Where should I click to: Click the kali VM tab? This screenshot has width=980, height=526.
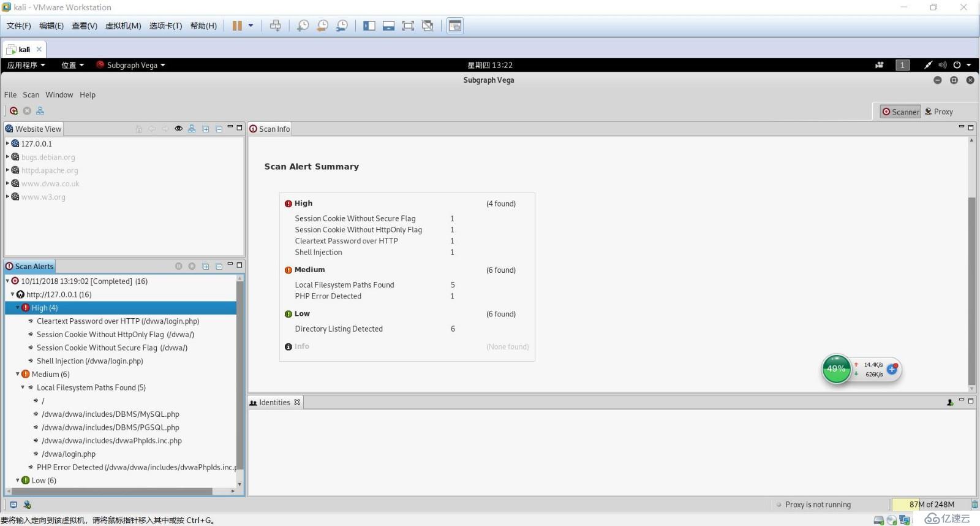pos(24,49)
